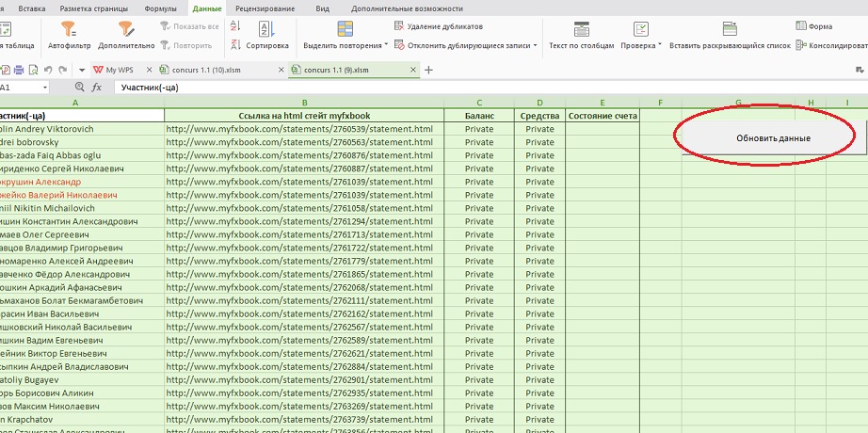Image resolution: width=868 pixels, height=433 pixels.
Task: Open the Сортировка sort dialog
Action: point(267,36)
